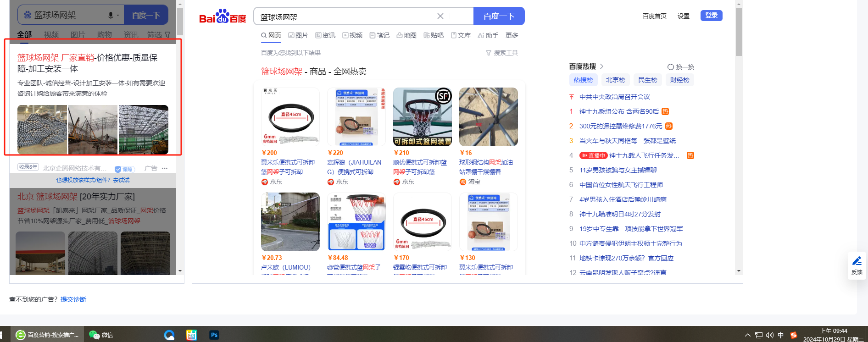The height and width of the screenshot is (342, 868).
Task: Open the ¥200 翼米乐 basketball rim thumbnail
Action: pos(290,117)
